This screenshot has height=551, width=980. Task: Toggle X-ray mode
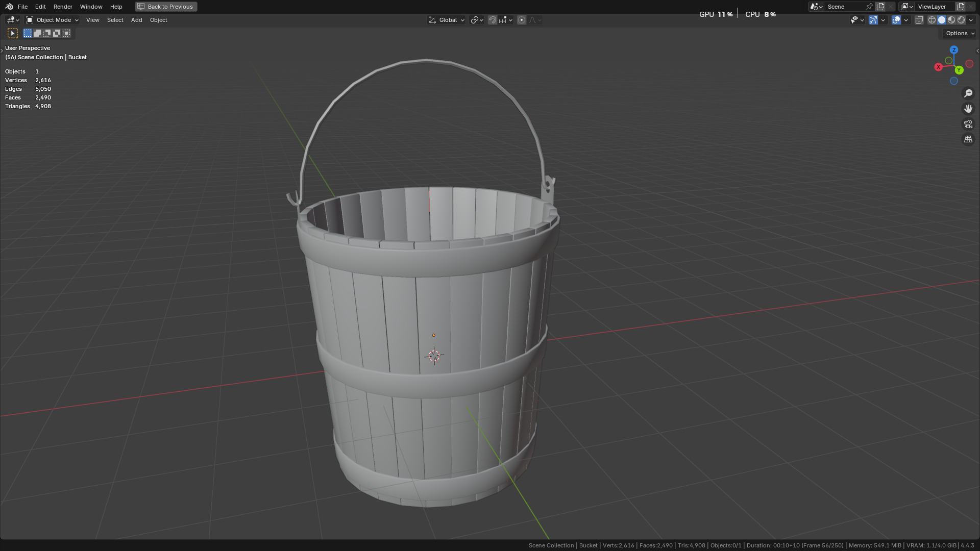[919, 20]
